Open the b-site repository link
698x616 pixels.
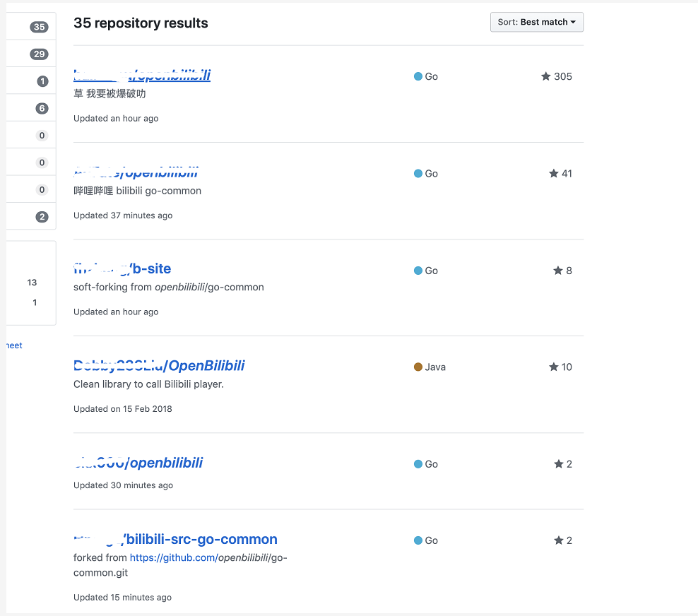click(122, 268)
